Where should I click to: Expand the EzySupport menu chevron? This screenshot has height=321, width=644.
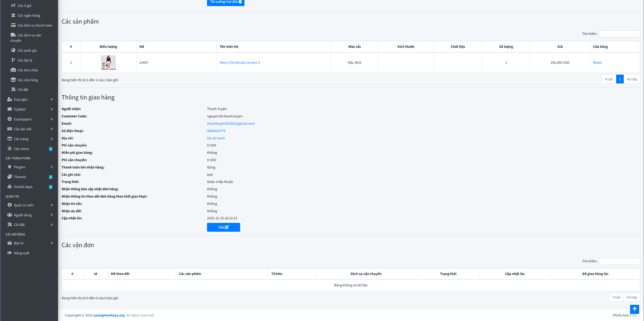tap(52, 119)
